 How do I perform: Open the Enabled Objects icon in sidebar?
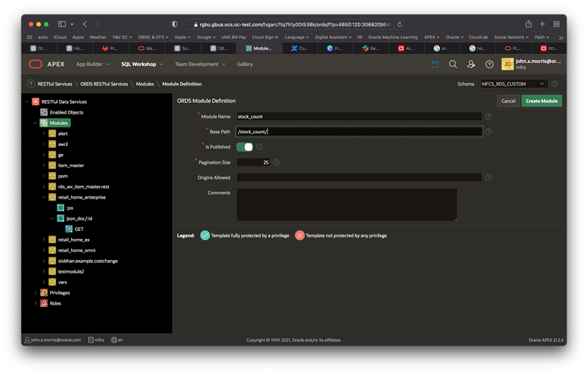(43, 112)
